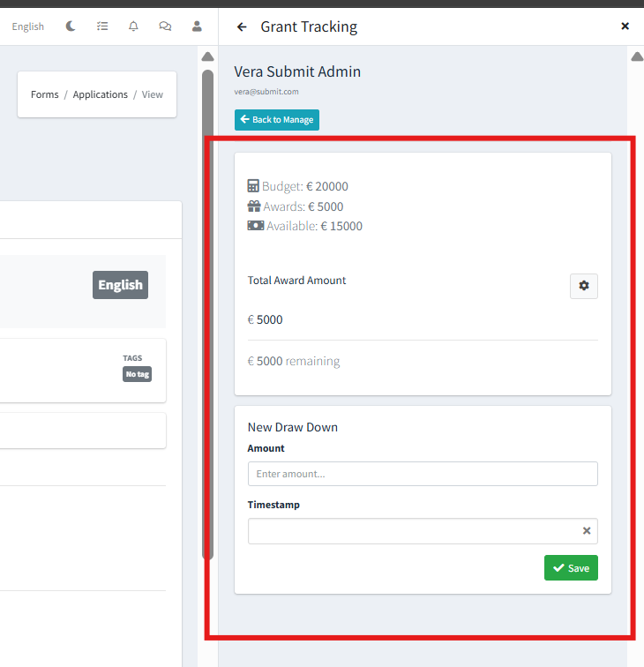Go to Forms breadcrumb
Image resolution: width=644 pixels, height=667 pixels.
(x=44, y=94)
